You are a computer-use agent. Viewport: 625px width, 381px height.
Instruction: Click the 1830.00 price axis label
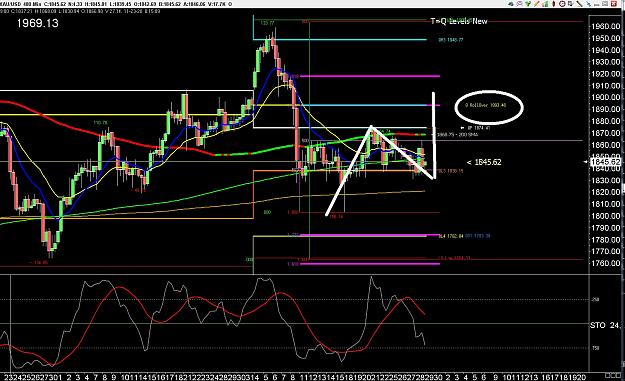pos(605,181)
